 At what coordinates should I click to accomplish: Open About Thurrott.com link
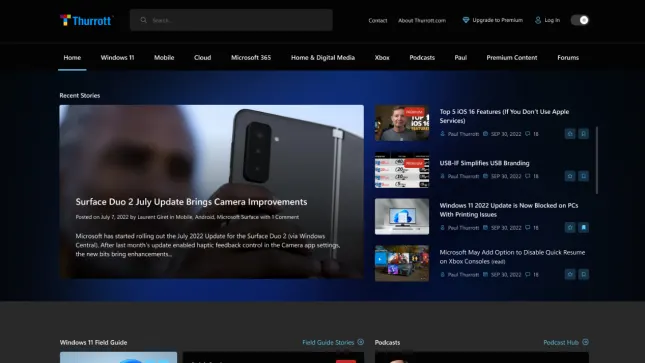point(422,20)
